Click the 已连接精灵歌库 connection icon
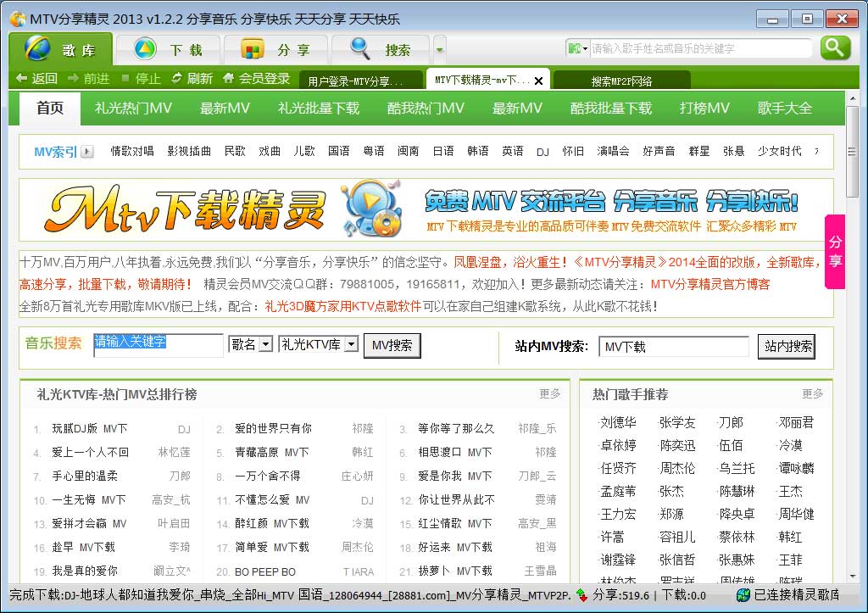The image size is (868, 613). [x=743, y=595]
